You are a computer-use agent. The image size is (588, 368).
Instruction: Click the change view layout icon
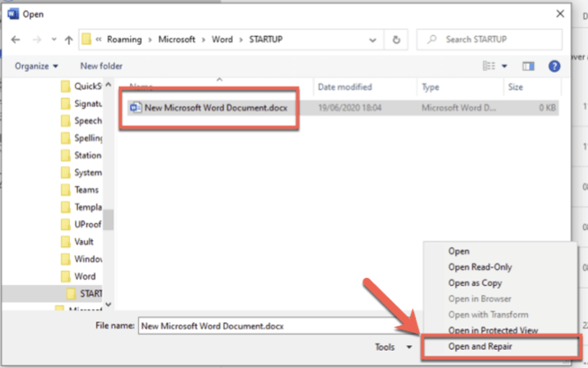489,66
